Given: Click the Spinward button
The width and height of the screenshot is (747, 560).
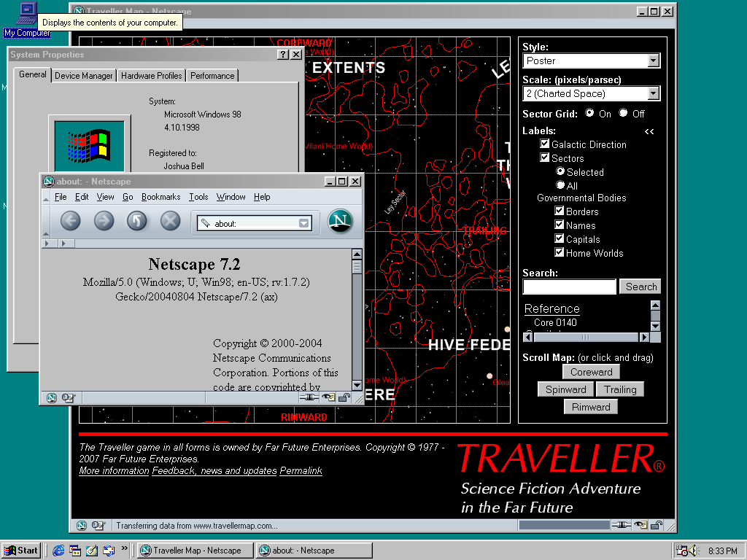Looking at the screenshot, I should point(565,389).
